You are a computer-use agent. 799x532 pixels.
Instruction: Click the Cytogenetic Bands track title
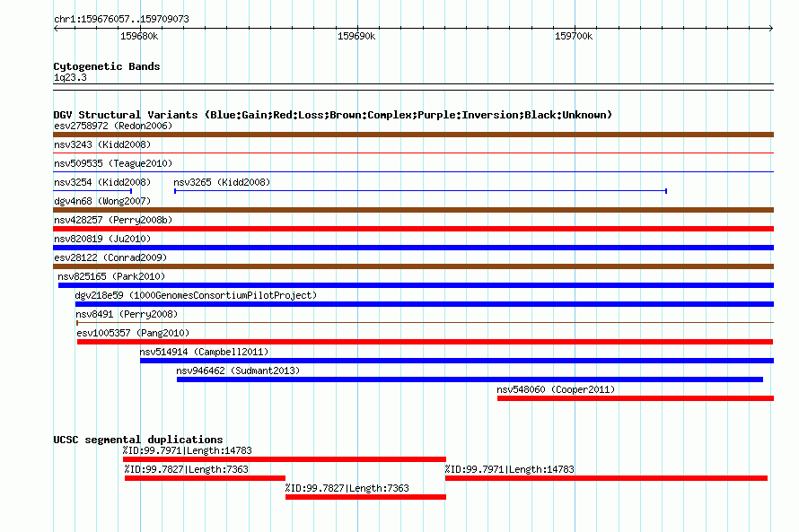point(107,66)
